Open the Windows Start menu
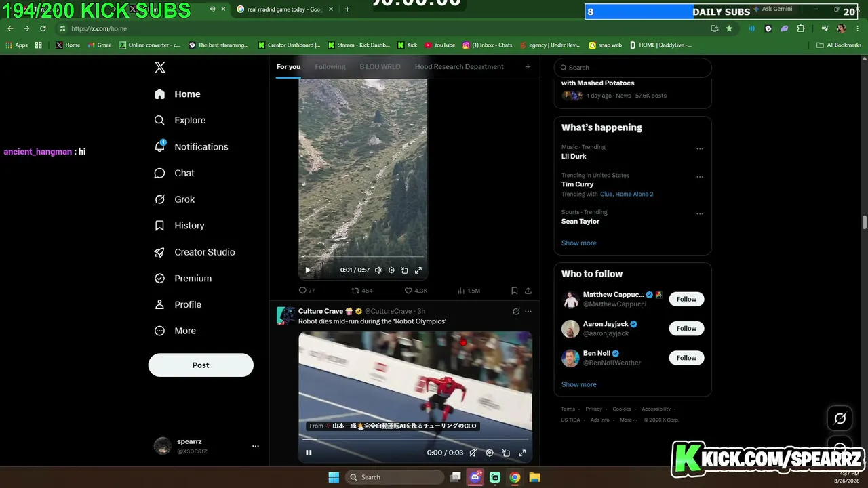Screen dimensions: 868x488 tap(334, 477)
